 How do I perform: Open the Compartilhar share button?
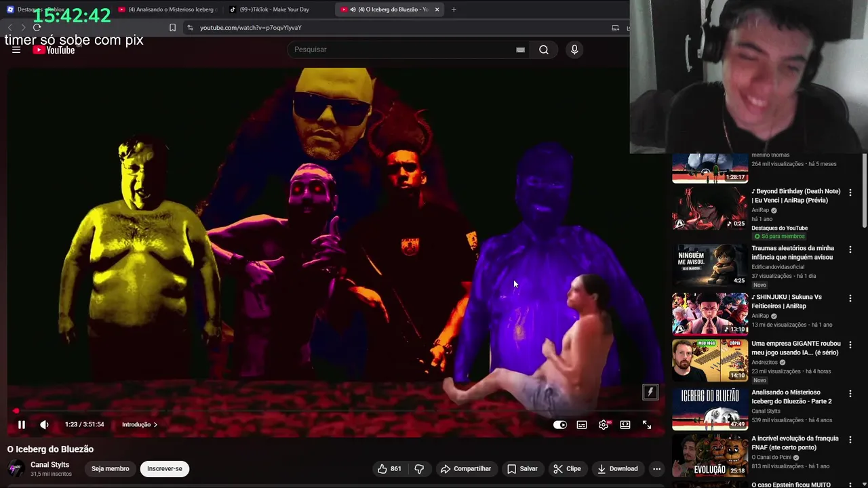[x=466, y=468]
